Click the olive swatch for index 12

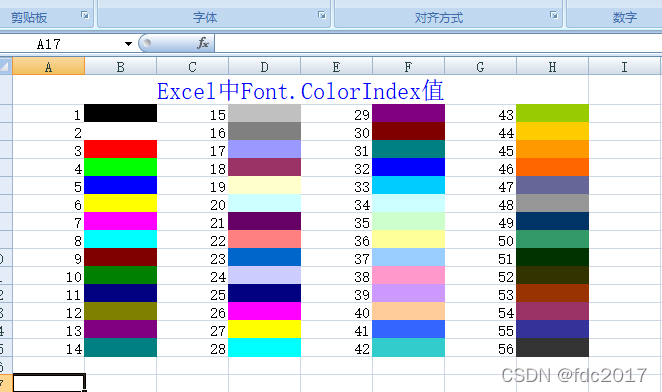point(121,311)
